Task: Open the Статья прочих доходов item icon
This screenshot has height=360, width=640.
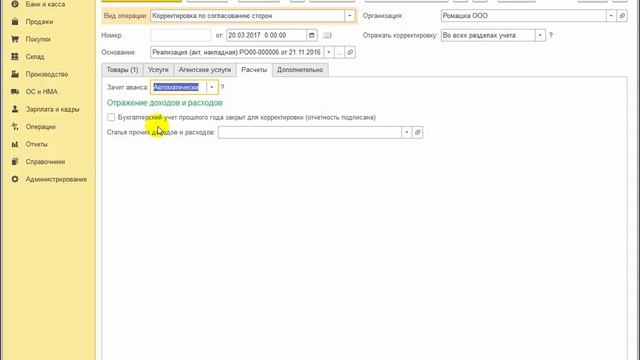Action: 417,132
